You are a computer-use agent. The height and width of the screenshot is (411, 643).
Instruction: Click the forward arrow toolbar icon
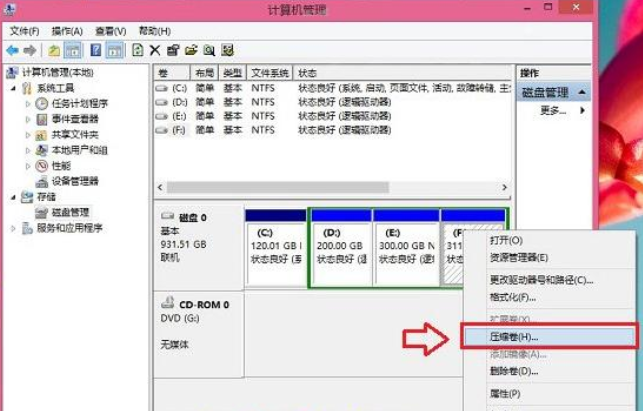[x=30, y=50]
